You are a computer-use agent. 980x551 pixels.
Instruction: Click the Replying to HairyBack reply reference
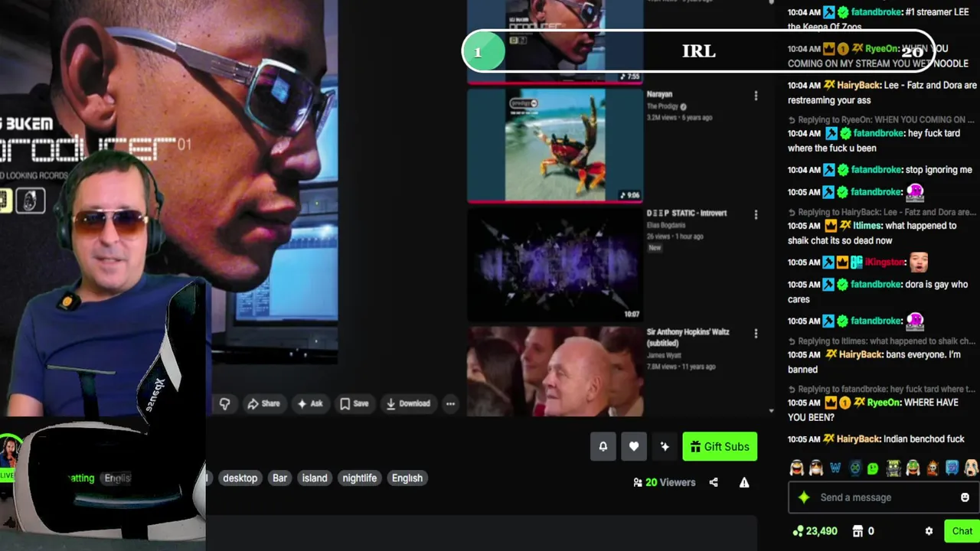pyautogui.click(x=882, y=212)
